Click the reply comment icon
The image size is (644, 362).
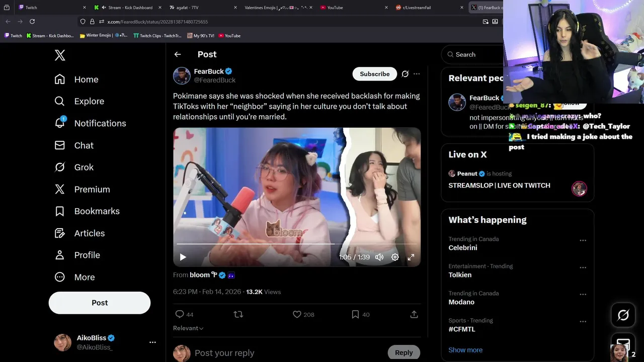(x=180, y=314)
